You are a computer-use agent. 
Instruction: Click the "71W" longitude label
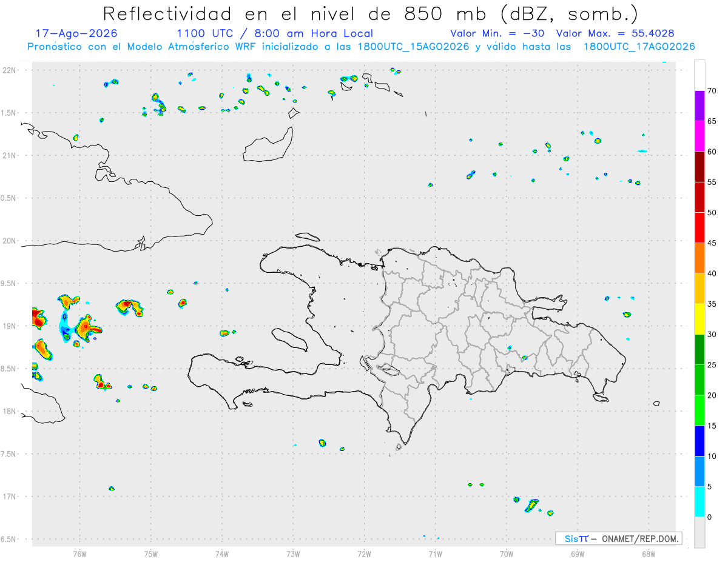click(435, 554)
